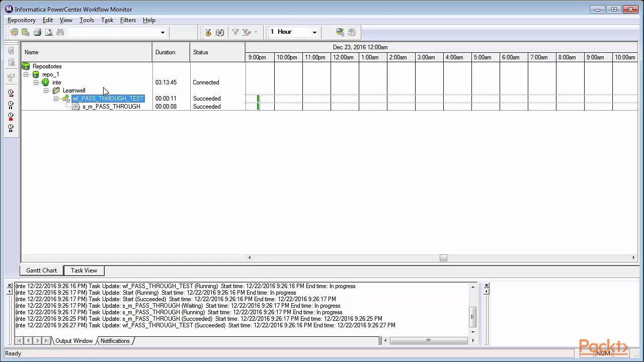Screen dimensions: 644x362
Task: Click the third greyed left sidebar icon
Action: click(11, 78)
